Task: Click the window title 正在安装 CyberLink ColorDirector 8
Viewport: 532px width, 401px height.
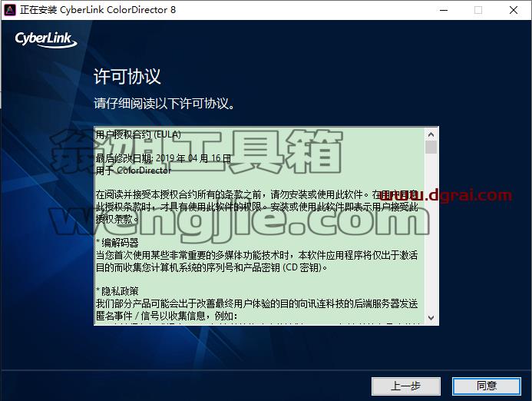Action: click(x=97, y=10)
